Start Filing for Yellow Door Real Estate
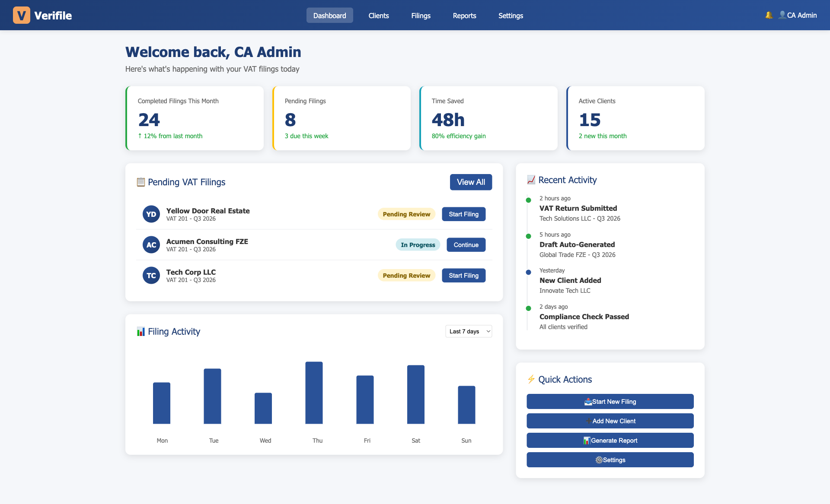This screenshot has width=830, height=504. 463,214
